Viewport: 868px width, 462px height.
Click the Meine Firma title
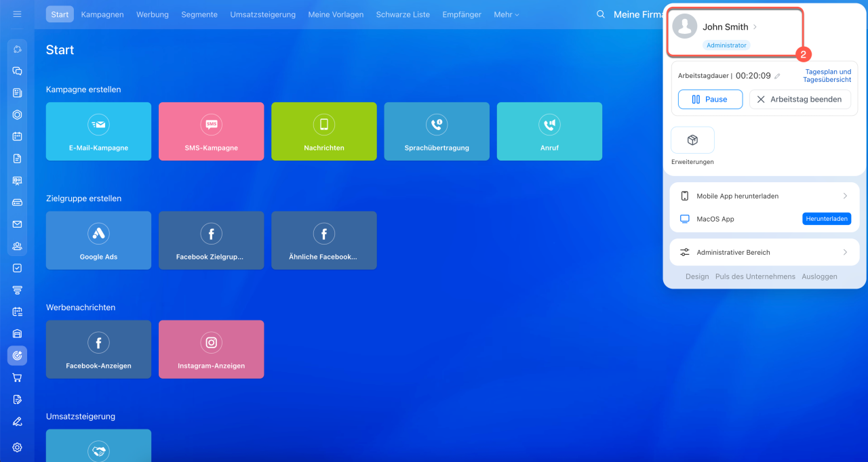tap(637, 14)
